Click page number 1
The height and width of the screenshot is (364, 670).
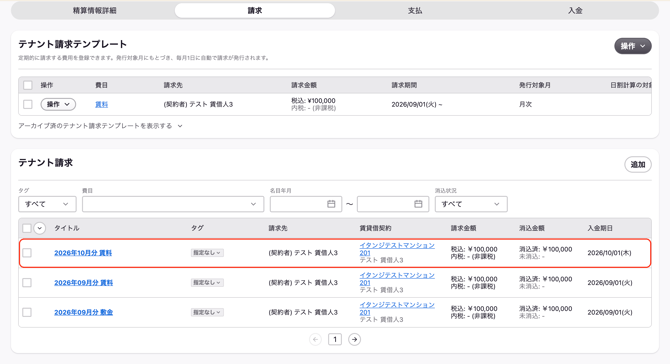point(335,339)
